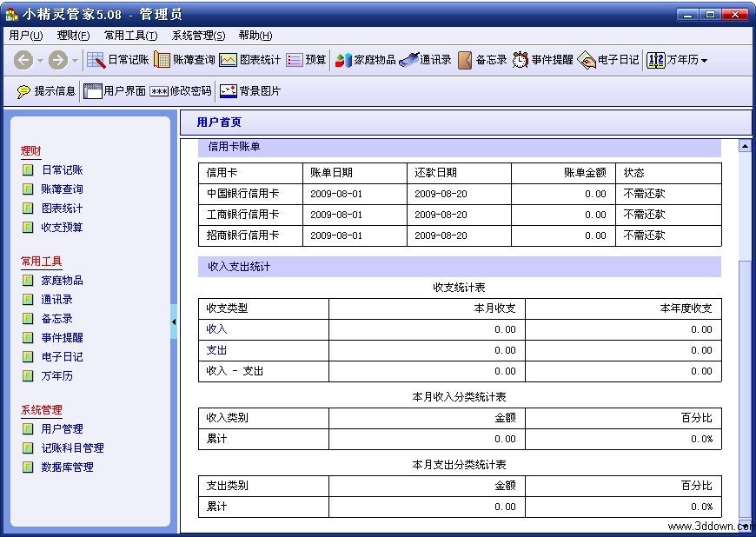Click the 信用卡账单 section header

tap(460, 147)
